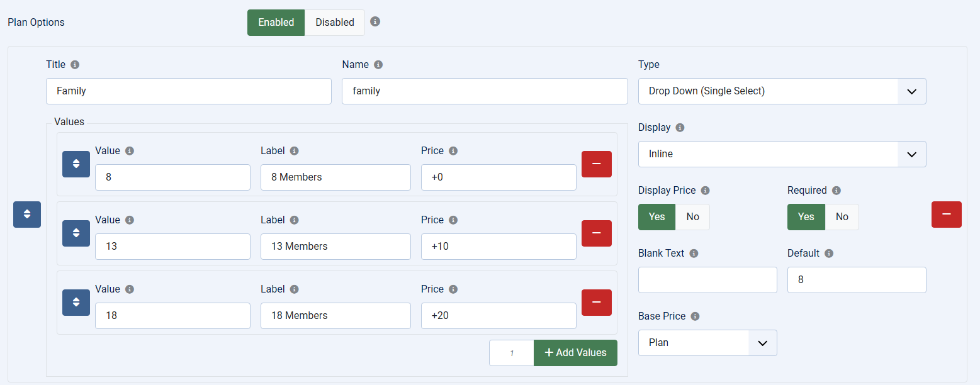Click the Title field containing Family
This screenshot has width=980, height=385.
tap(189, 91)
